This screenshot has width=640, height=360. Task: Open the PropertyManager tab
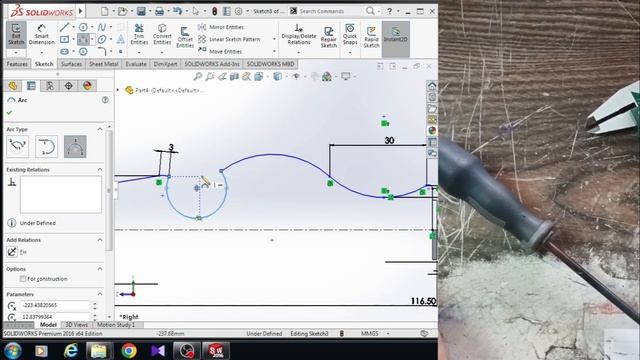pos(31,86)
